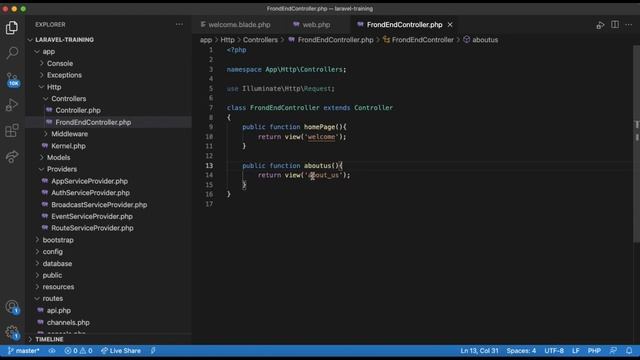Collapse the Providers folder
The width and height of the screenshot is (640, 360).
click(62, 169)
